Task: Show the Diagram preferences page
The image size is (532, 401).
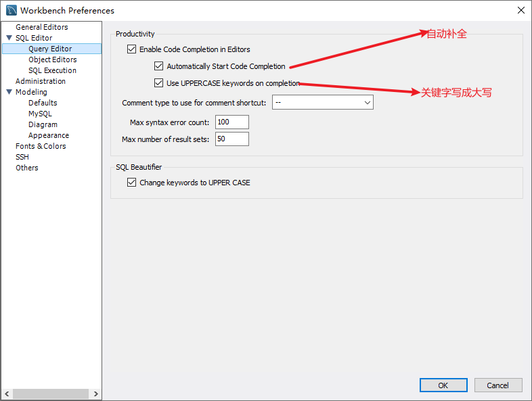Action: pos(43,124)
